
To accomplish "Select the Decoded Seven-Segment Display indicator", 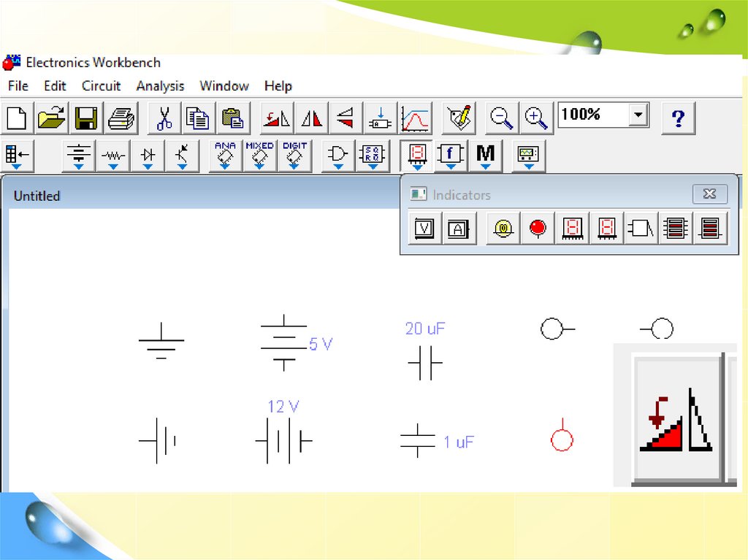I will (x=606, y=229).
